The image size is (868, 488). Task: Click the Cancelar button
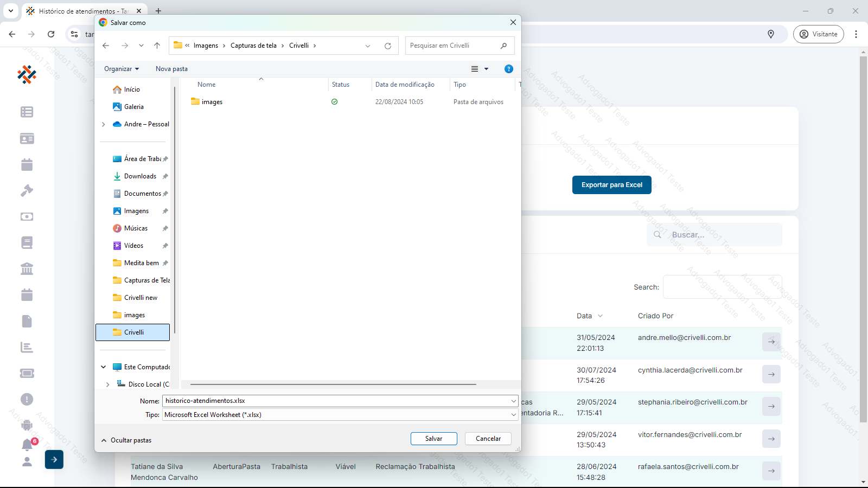[488, 439]
